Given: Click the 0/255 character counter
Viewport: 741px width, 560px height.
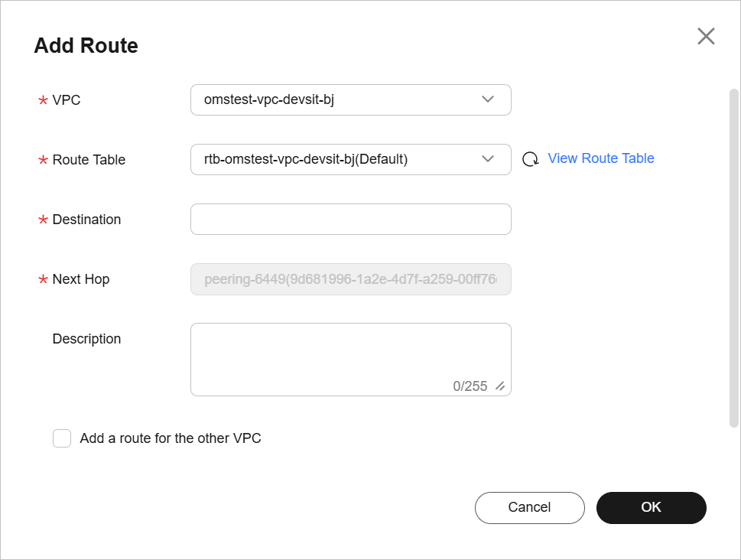Looking at the screenshot, I should click(470, 386).
